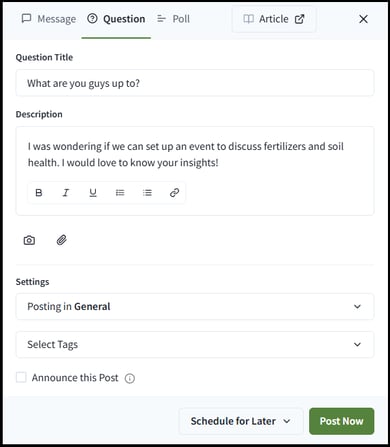
Task: Enable the Announce this Post checkbox
Action: click(x=21, y=378)
